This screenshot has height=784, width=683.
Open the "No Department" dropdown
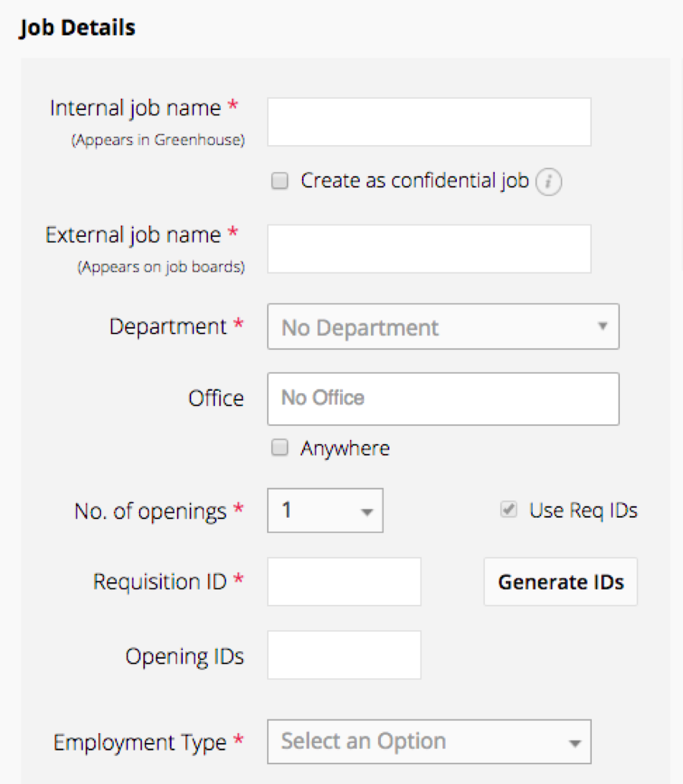[443, 326]
